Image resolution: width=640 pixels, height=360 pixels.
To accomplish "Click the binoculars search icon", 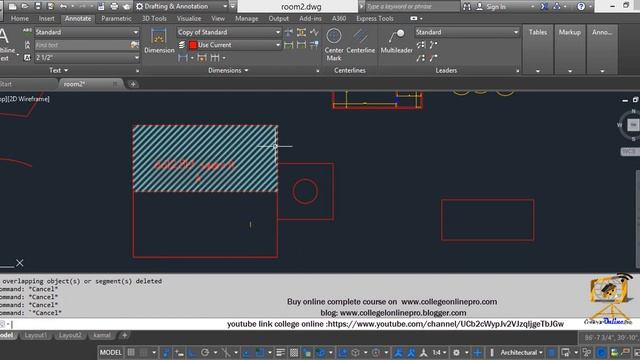I will [x=467, y=6].
